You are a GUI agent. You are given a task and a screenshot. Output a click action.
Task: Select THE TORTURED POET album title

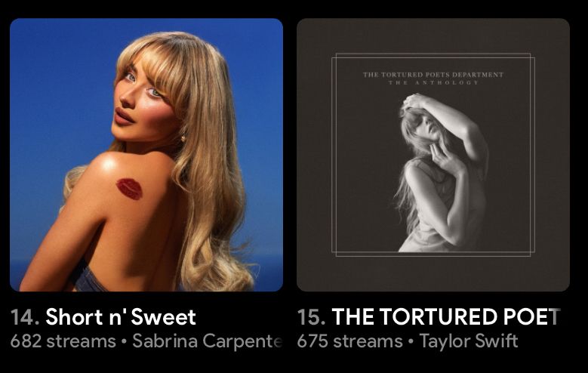click(446, 316)
